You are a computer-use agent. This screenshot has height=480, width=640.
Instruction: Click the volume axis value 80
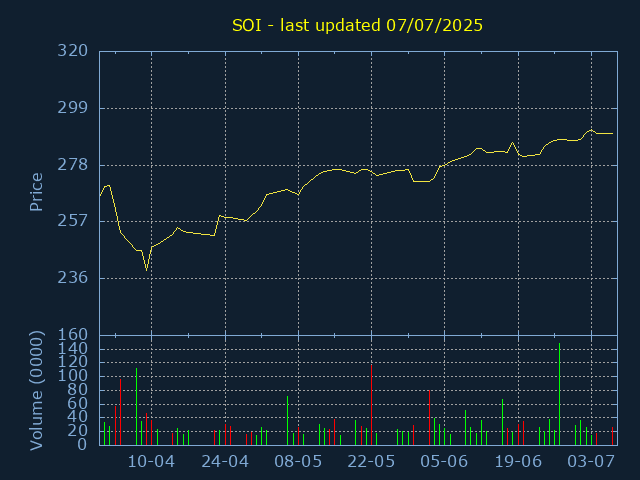coord(78,390)
